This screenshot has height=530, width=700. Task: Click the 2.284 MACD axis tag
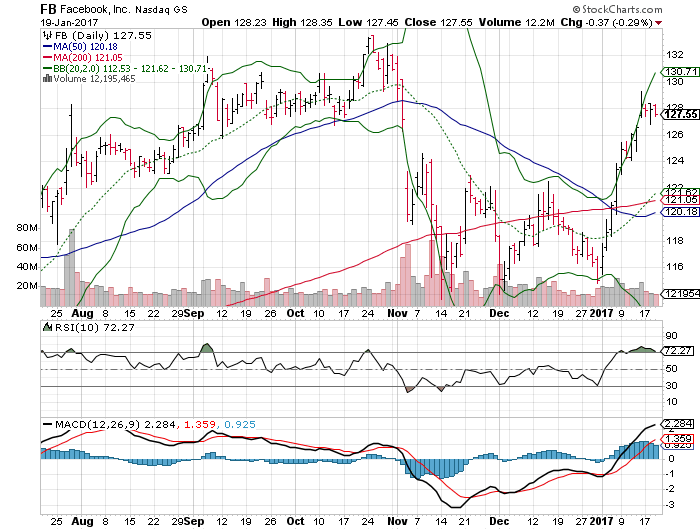point(679,423)
